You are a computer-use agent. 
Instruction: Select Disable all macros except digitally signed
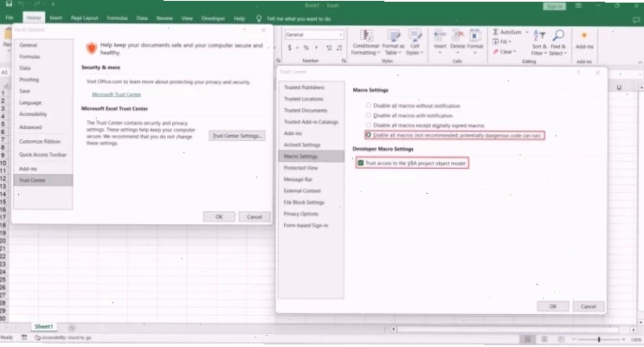tap(369, 125)
